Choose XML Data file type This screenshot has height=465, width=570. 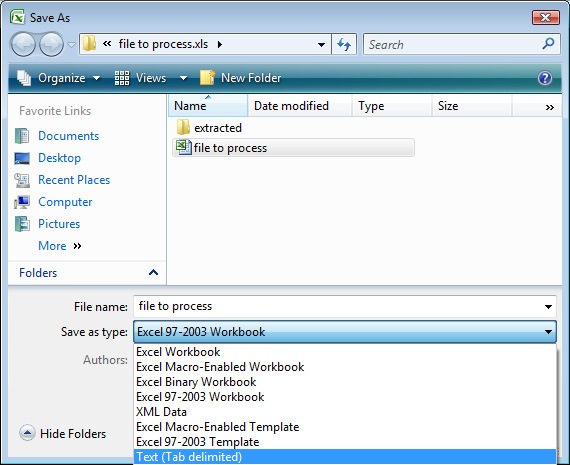click(x=345, y=412)
